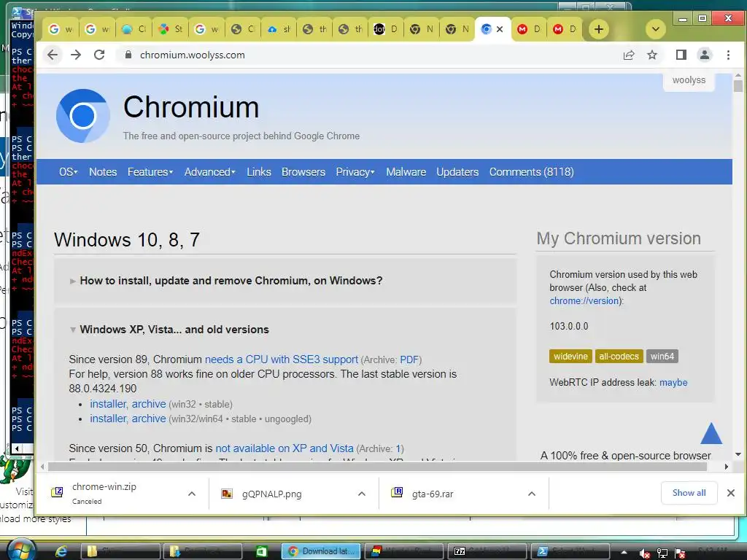Open the tab search chevron button
Viewport: 747px width, 560px height.
[x=656, y=29]
